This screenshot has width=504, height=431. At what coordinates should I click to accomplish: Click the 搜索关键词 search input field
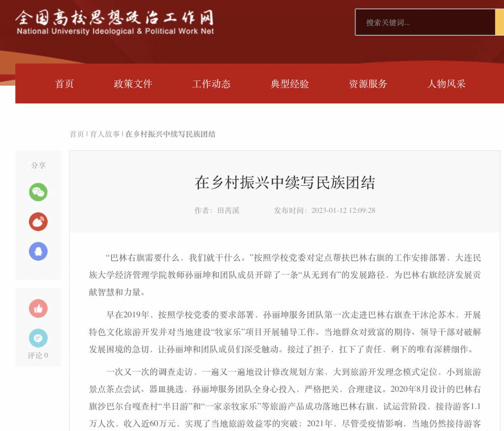point(425,22)
